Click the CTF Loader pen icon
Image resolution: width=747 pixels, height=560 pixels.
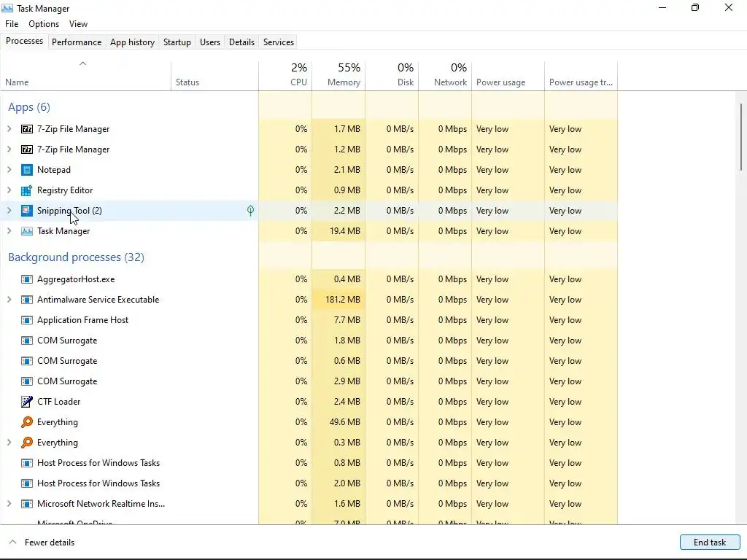tap(27, 402)
